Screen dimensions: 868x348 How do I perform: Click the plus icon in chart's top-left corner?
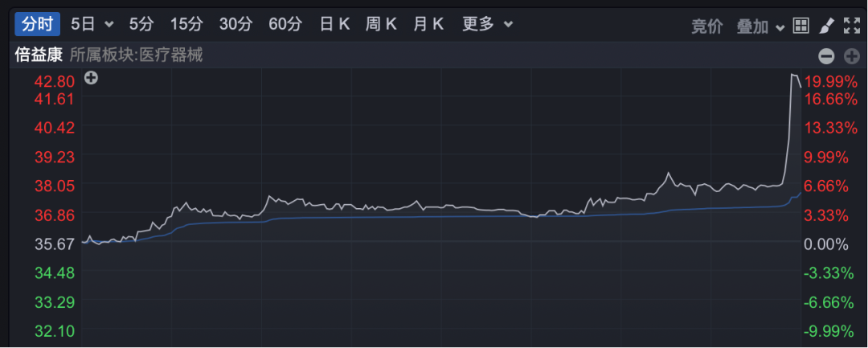click(91, 78)
